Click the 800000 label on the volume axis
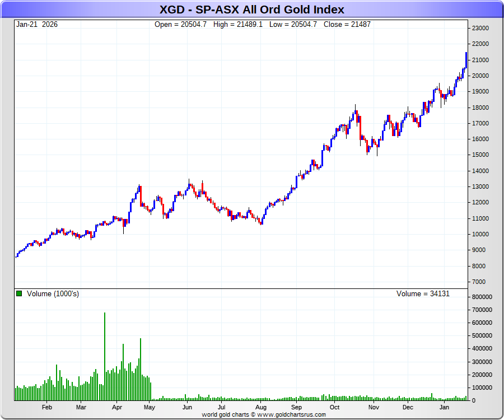The height and width of the screenshot is (420, 504). [483, 297]
